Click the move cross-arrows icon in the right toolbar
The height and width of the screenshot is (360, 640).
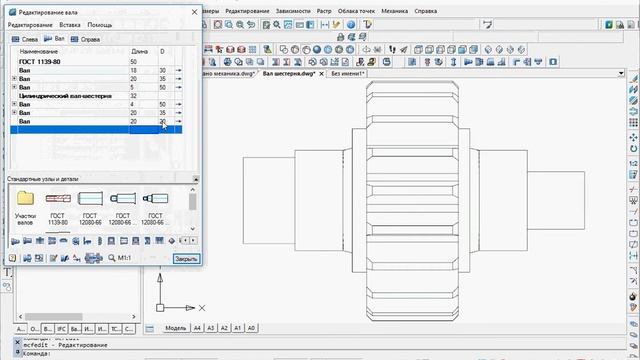[x=633, y=138]
